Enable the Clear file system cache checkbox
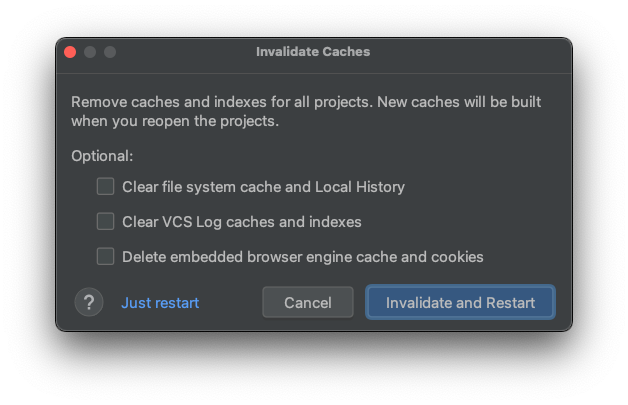The height and width of the screenshot is (405, 628). click(105, 186)
